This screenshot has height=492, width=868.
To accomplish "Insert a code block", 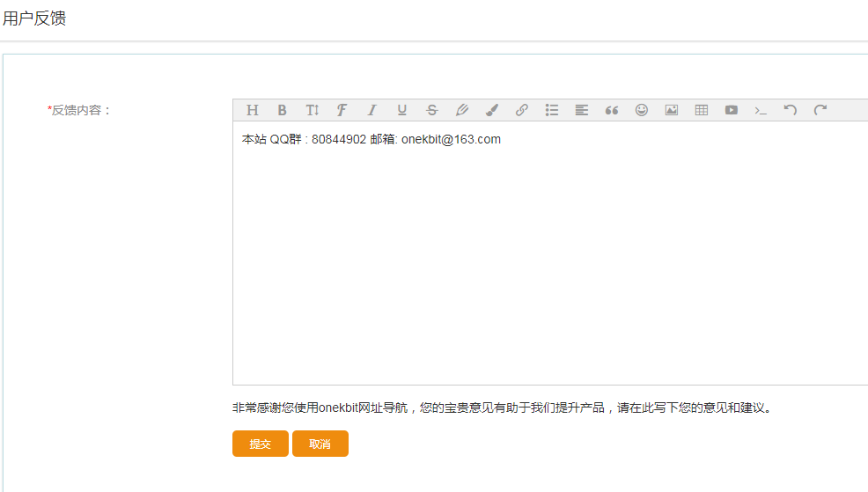I will pos(761,110).
